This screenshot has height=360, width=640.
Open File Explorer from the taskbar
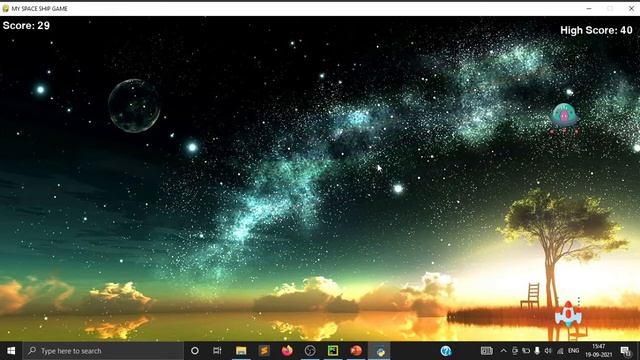tap(241, 351)
